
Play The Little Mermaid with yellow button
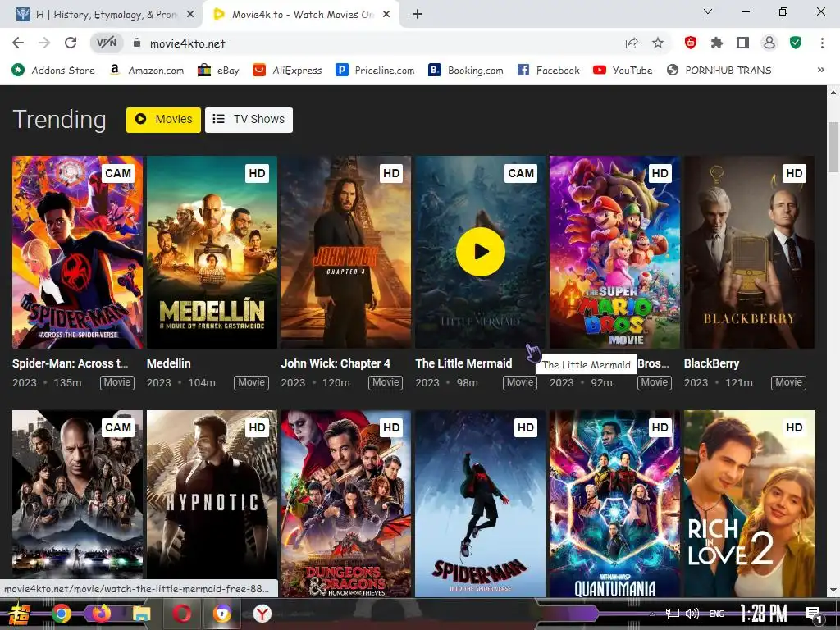point(480,252)
